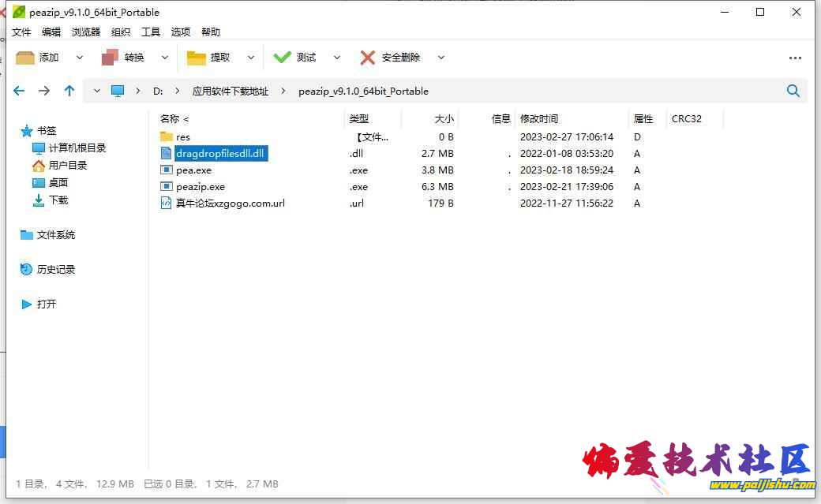Viewport: 821px width, 504px height.
Task: Click the 安全删除 red X icon
Action: click(368, 58)
